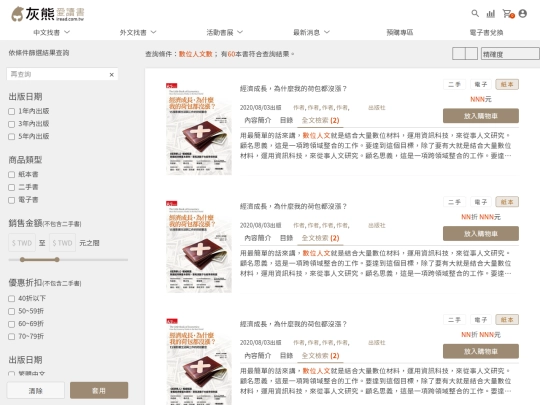Tick the 紙本書 checkbox
540x405 pixels.
pos(11,175)
